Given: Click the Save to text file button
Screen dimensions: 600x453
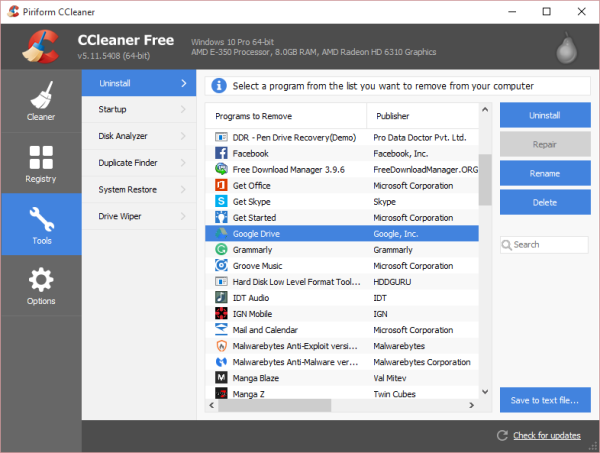Looking at the screenshot, I should pyautogui.click(x=545, y=400).
